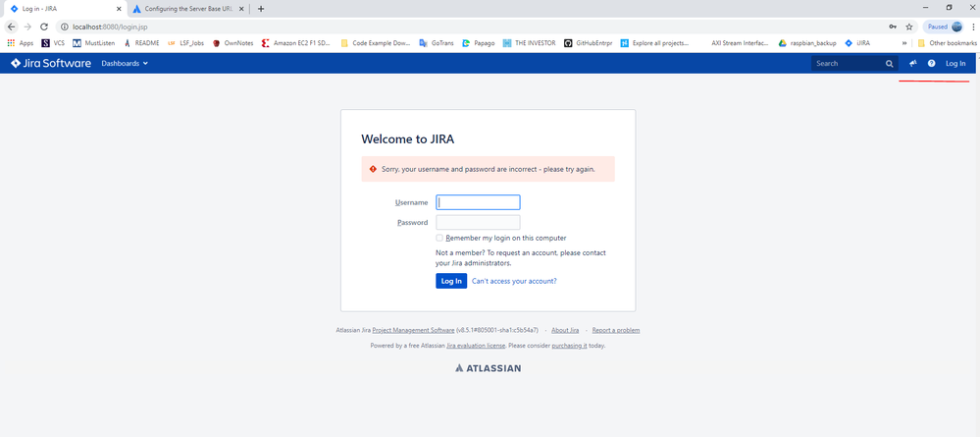The image size is (980, 437).
Task: Expand the Dashboards dropdown menu
Action: [125, 63]
